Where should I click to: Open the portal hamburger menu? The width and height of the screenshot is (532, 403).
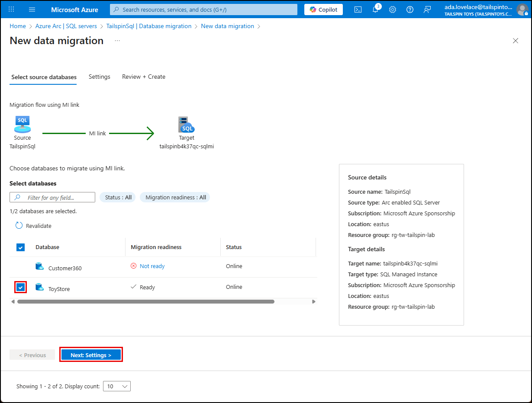[x=32, y=9]
